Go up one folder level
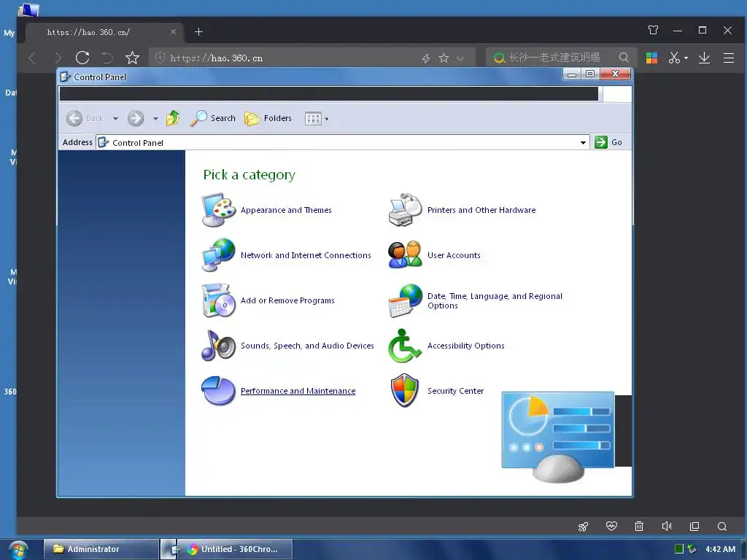The width and height of the screenshot is (747, 560). (x=174, y=118)
